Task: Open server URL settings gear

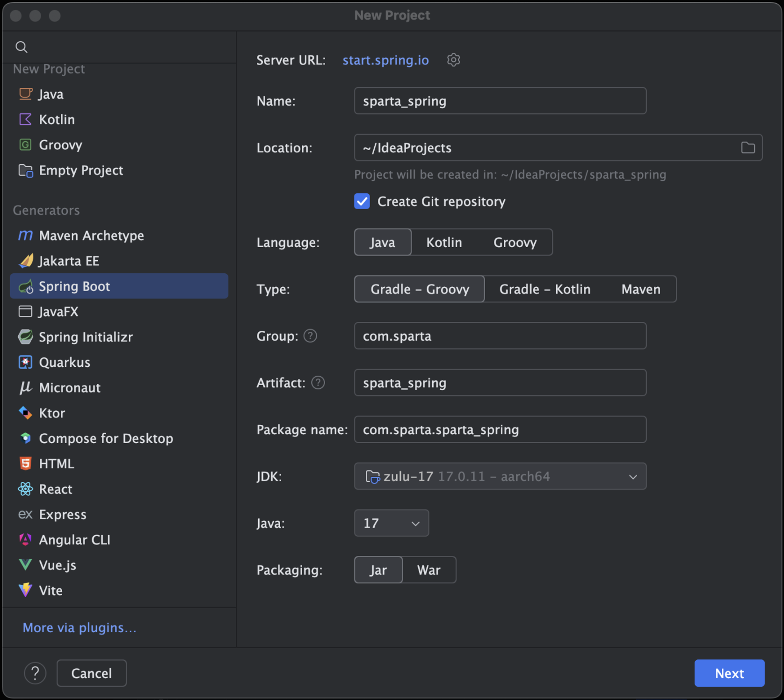Action: click(453, 60)
